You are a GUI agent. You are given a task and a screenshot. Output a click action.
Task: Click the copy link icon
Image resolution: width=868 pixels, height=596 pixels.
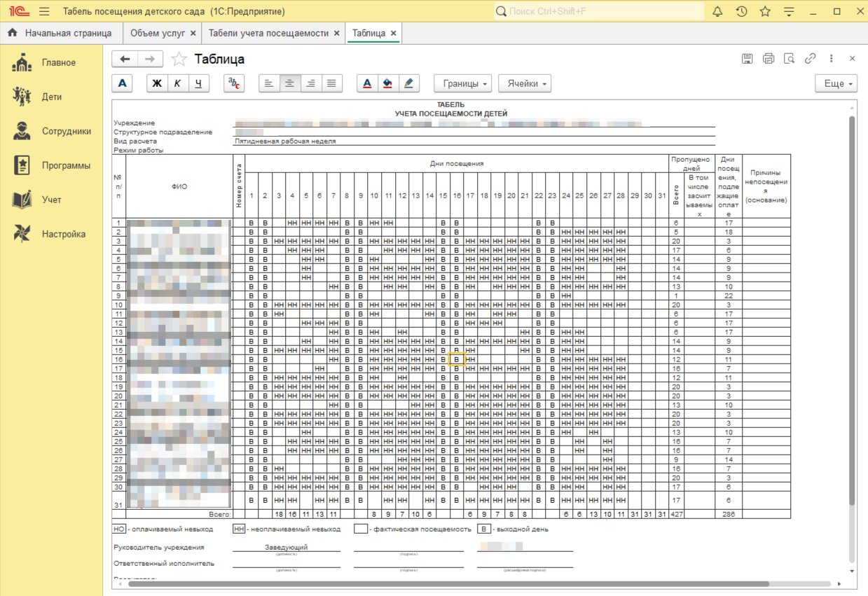811,59
